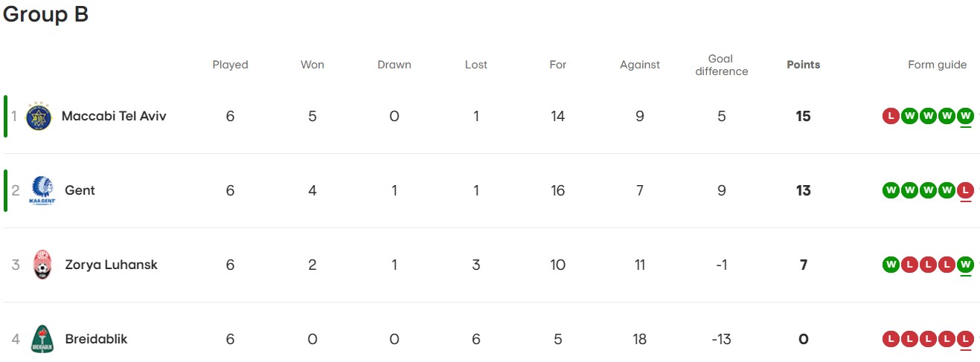
Task: Click Zorya Luhansk's latest underlined win icon
Action: click(x=966, y=265)
